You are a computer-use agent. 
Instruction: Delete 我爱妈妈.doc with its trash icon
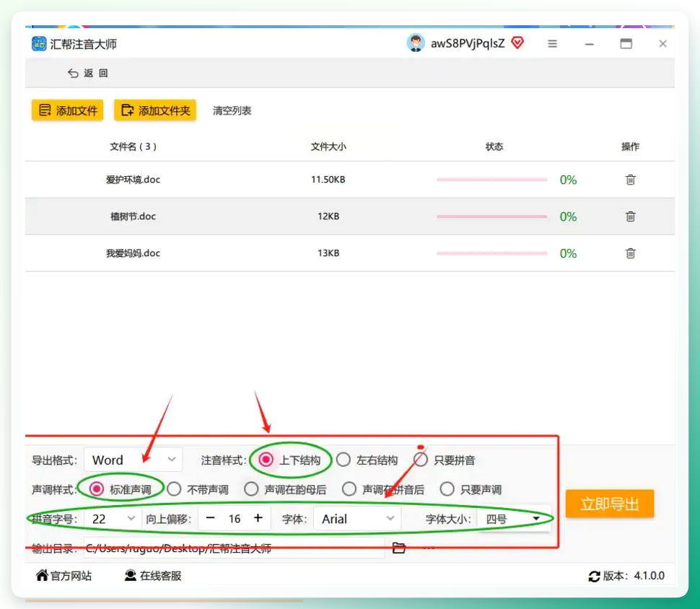point(630,253)
